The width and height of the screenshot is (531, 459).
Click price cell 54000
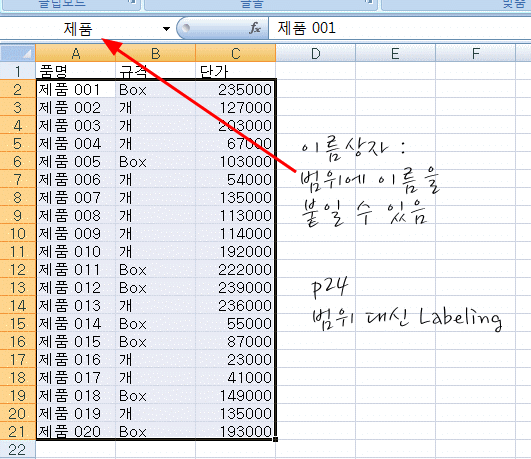(236, 179)
